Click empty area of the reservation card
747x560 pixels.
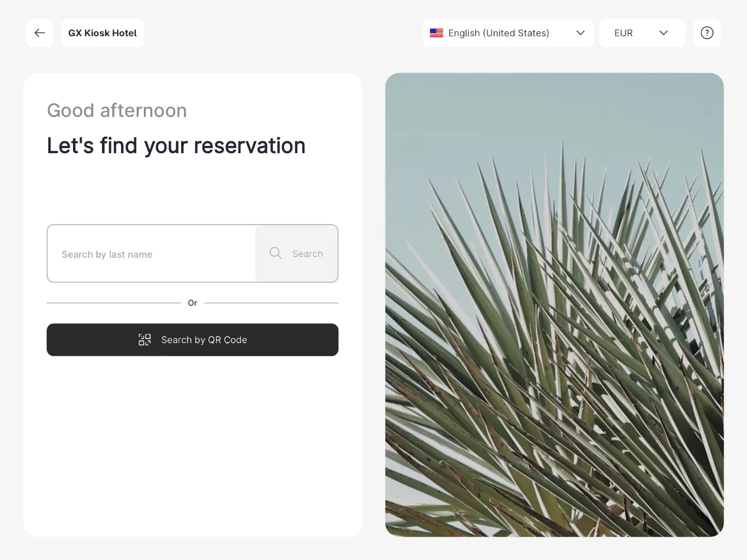click(192, 445)
